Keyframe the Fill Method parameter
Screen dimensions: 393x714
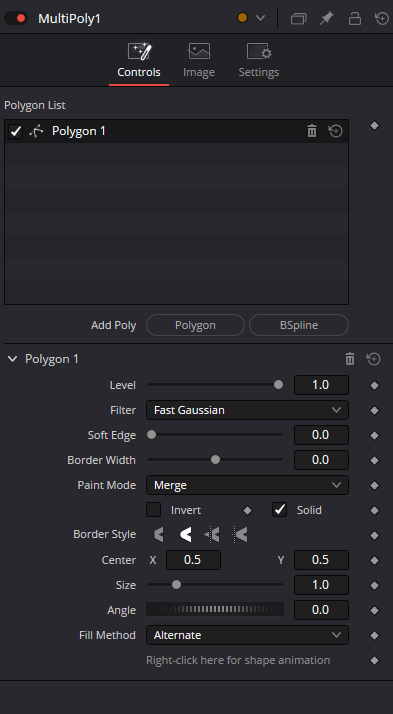pos(374,636)
